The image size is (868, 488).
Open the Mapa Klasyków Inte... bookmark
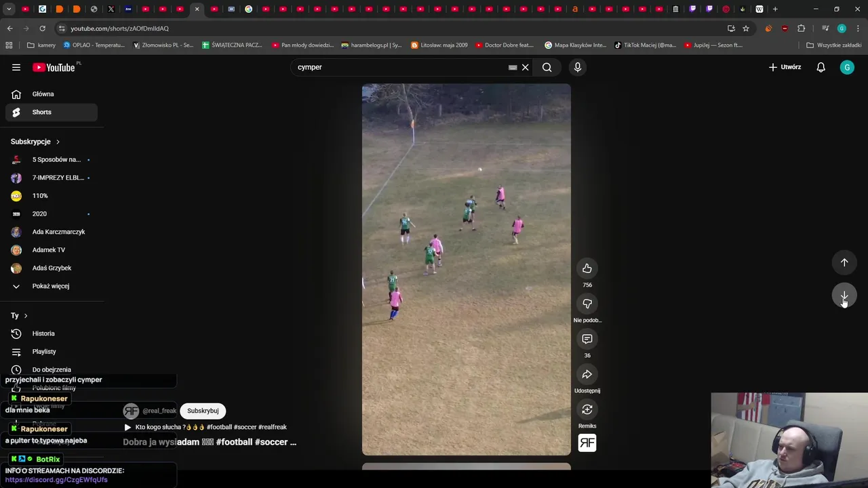click(576, 45)
